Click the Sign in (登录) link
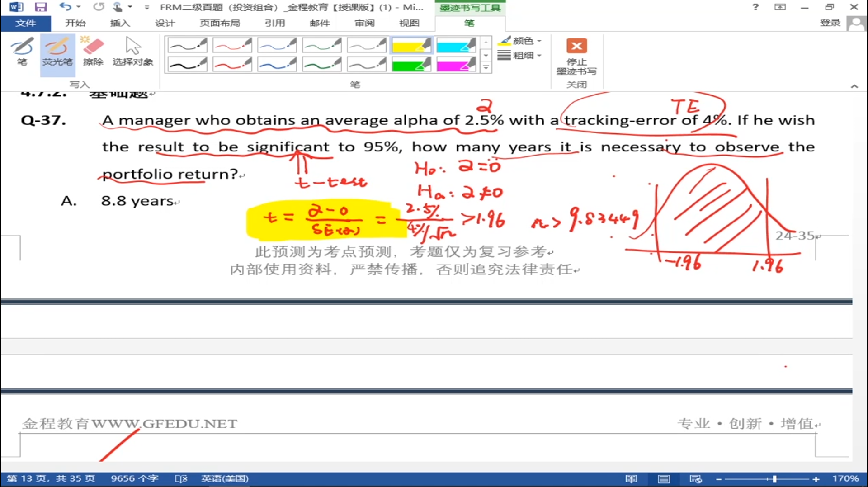This screenshot has width=868, height=487. [x=830, y=23]
